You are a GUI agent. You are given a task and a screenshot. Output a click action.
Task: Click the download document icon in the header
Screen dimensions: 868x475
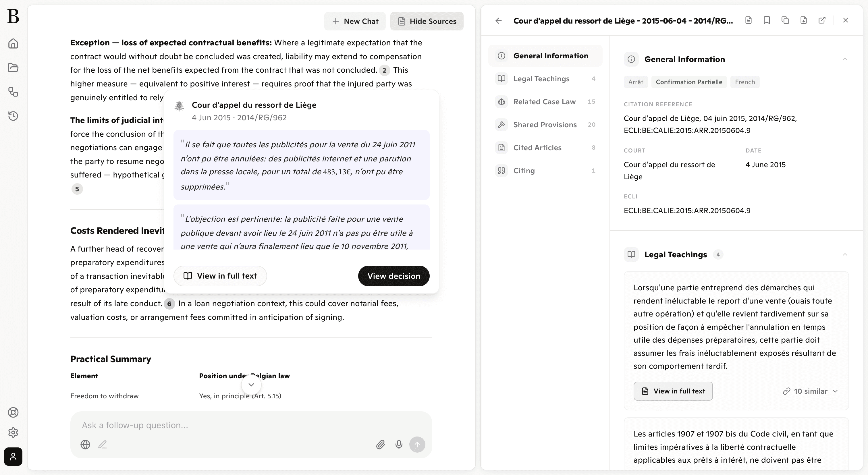pos(804,21)
